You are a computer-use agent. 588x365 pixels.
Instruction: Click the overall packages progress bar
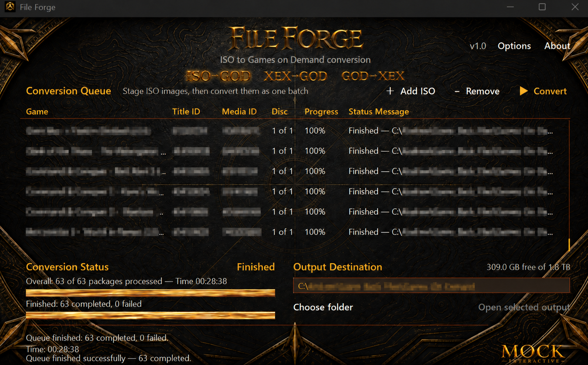(x=150, y=293)
